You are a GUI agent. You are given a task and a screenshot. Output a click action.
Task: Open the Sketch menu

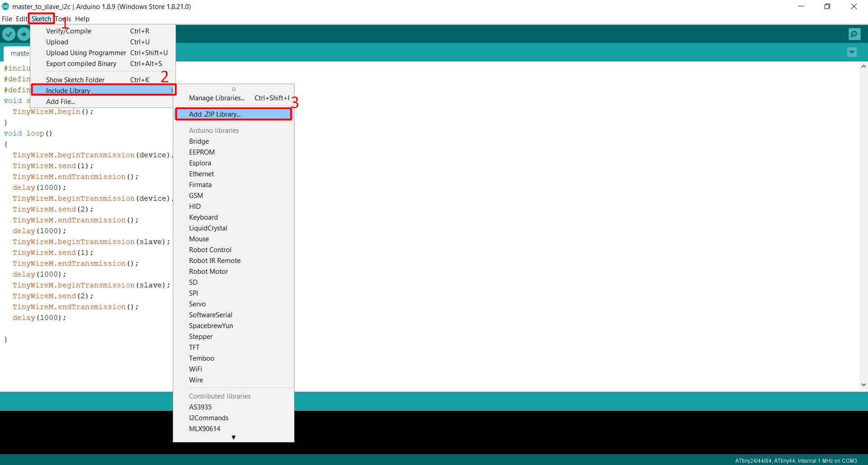[x=41, y=19]
